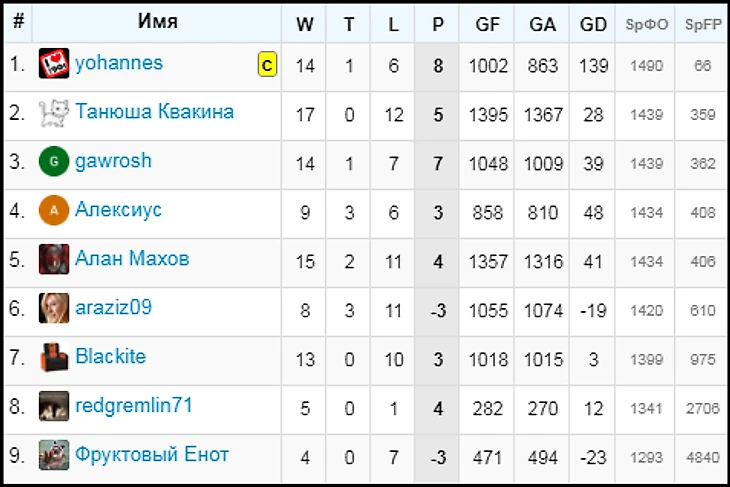730x487 pixels.
Task: Click yellow captain C badge
Action: point(267,66)
